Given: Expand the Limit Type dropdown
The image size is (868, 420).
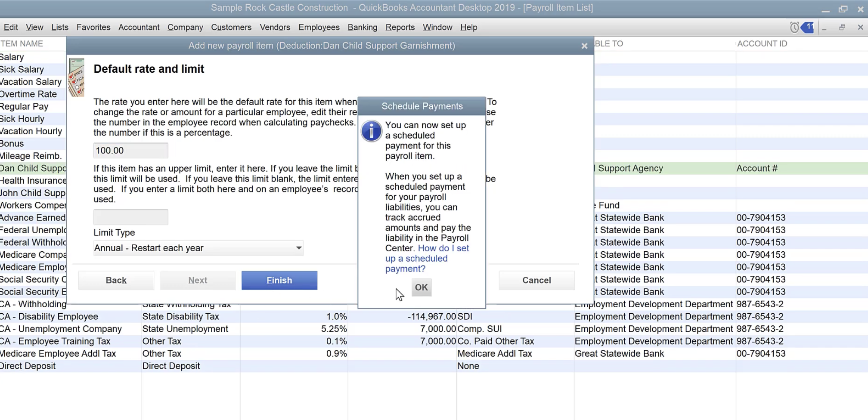Looking at the screenshot, I should [298, 248].
